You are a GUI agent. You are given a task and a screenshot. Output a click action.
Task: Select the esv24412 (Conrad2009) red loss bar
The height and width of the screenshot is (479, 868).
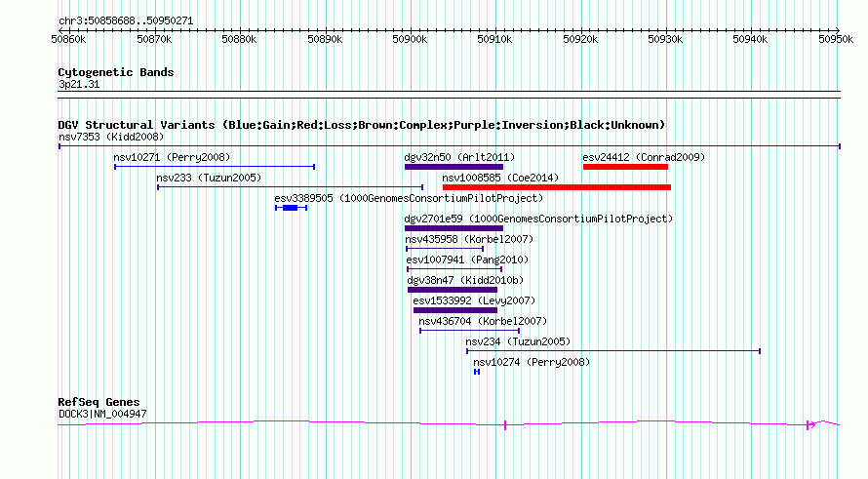point(625,167)
